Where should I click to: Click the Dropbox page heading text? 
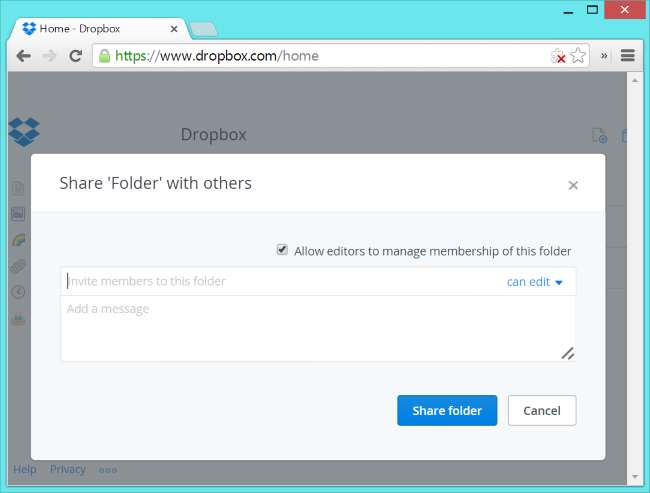click(x=213, y=135)
